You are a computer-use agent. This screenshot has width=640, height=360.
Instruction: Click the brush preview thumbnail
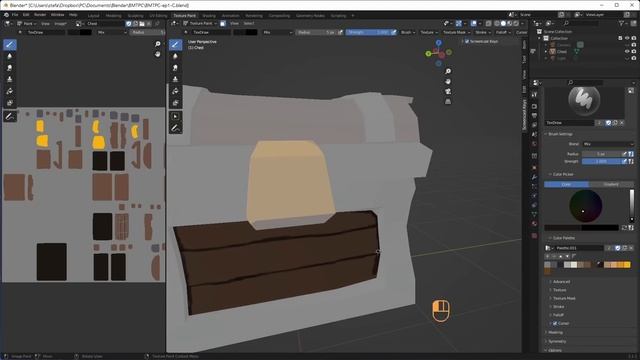(584, 101)
